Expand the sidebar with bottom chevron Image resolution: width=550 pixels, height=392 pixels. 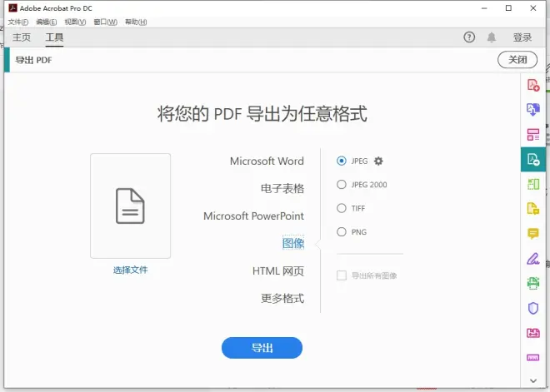click(533, 380)
